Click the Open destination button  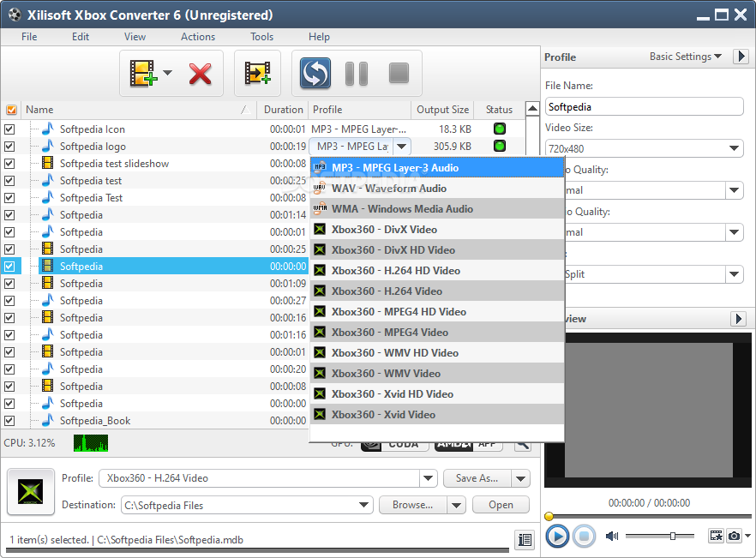tap(501, 505)
